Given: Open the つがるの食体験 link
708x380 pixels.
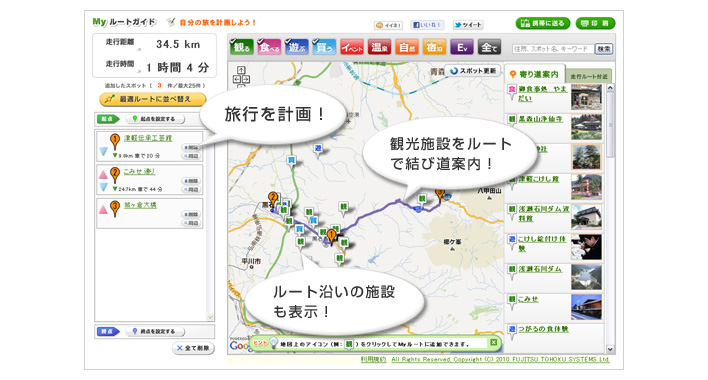Looking at the screenshot, I should [x=543, y=329].
